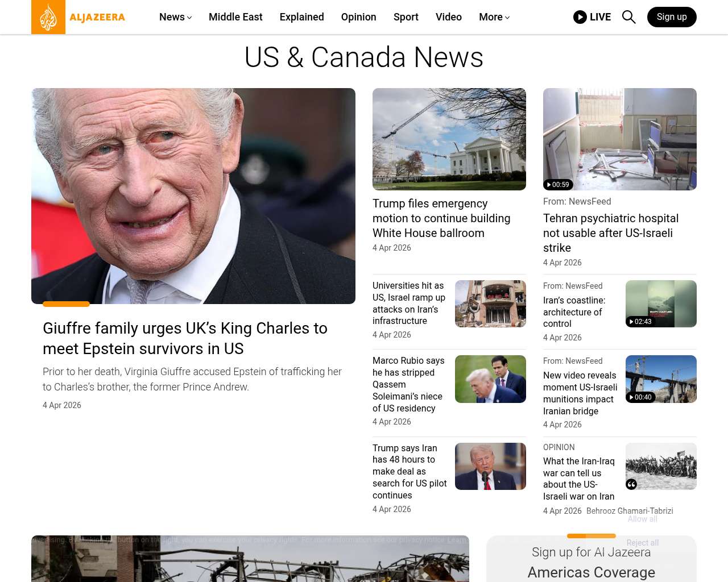Click the Reject all cookies button
The image size is (728, 582).
pyautogui.click(x=643, y=543)
